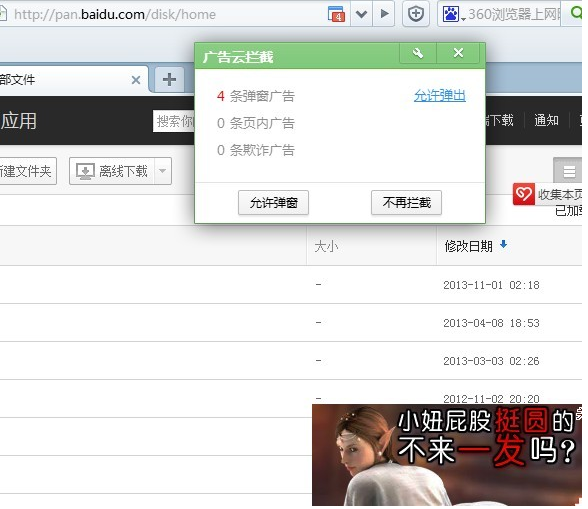Screen dimensions: 588x509
Task: Click the go/play arrow beside address bar
Action: click(384, 14)
